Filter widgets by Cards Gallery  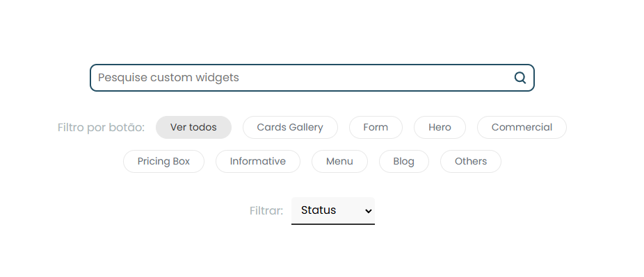(290, 128)
